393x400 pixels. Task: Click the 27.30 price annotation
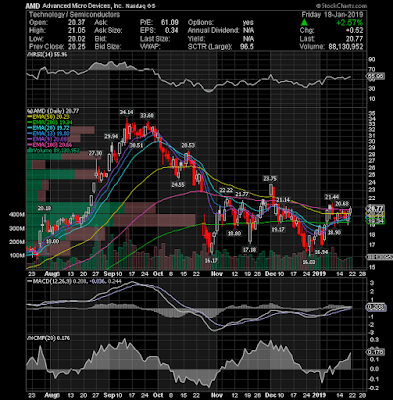(95, 153)
